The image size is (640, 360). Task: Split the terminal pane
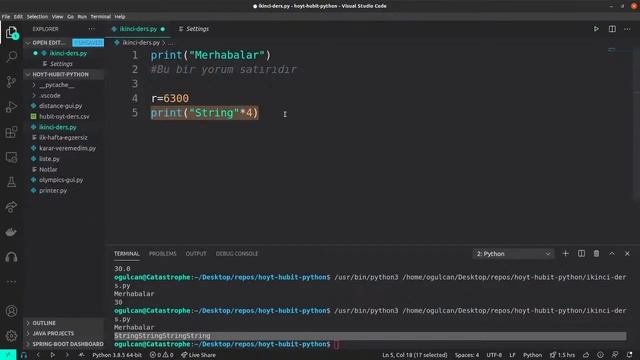(x=581, y=253)
